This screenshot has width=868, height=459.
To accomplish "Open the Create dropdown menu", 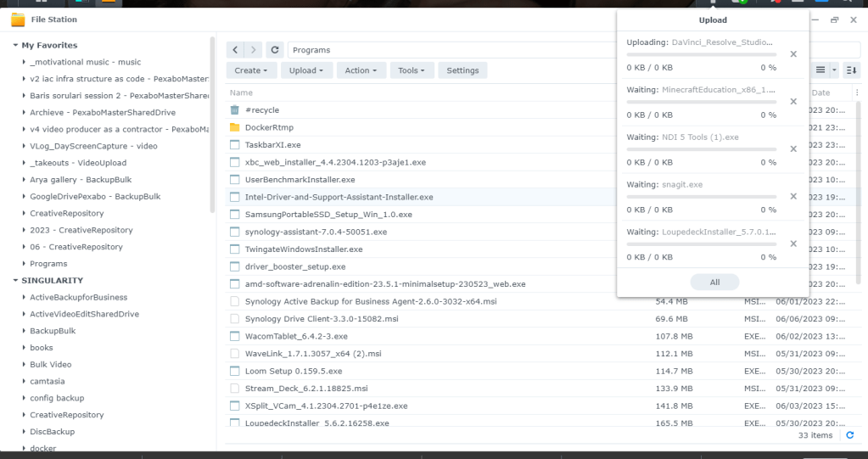I will tap(251, 70).
